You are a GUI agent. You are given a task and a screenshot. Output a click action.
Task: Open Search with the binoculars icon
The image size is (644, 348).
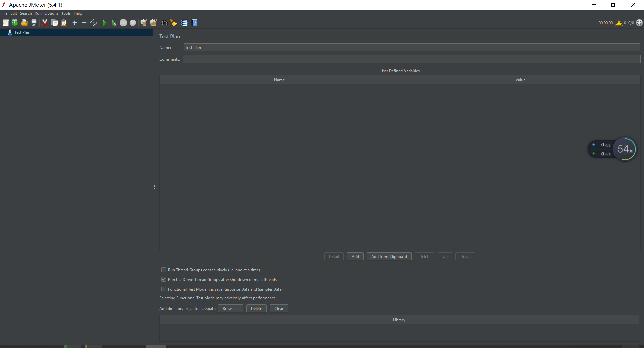pyautogui.click(x=164, y=23)
